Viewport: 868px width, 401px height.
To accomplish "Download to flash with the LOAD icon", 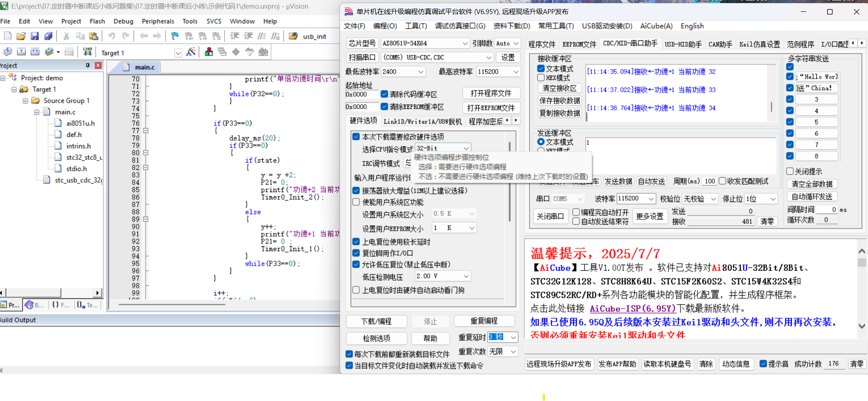I will coord(88,52).
